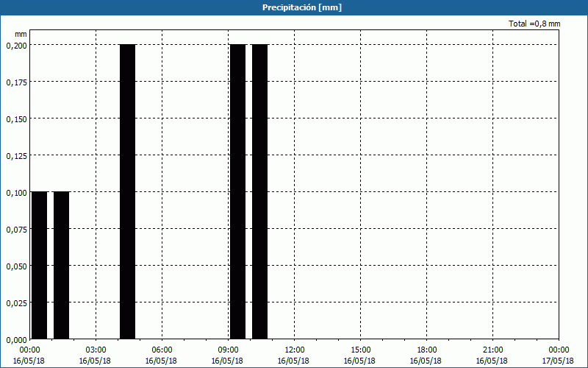Click the 0,025 y-axis label
This screenshot has height=368, width=588.
16,303
